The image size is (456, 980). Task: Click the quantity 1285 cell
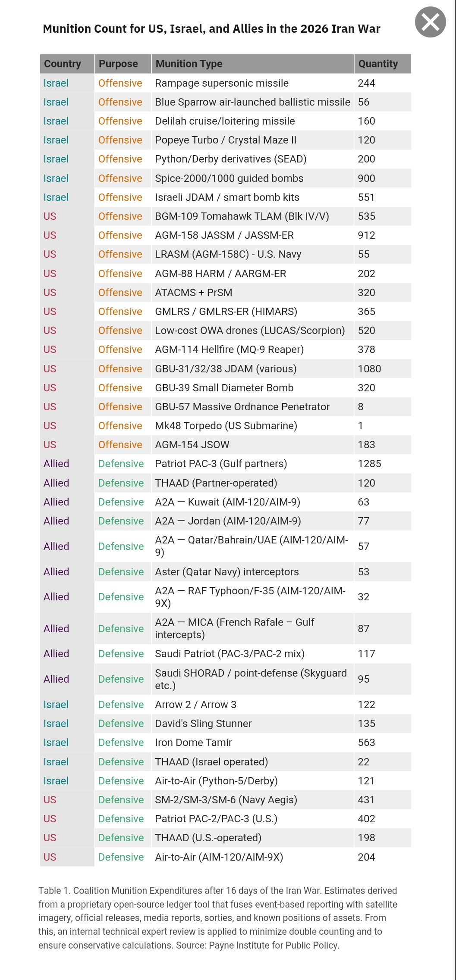[369, 464]
